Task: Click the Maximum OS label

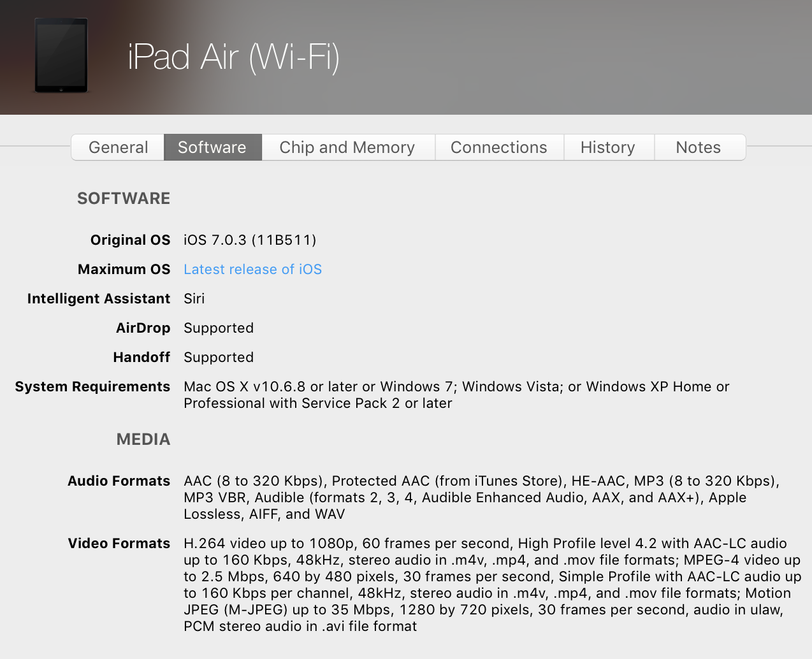Action: (x=124, y=270)
